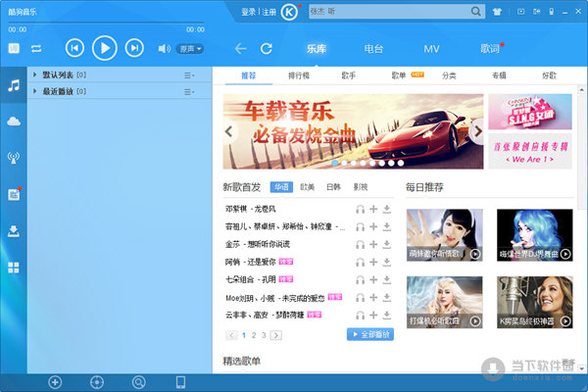Toggle the desktop lyrics icon left of repeat
Screen dimensions: 588x392
coord(14,48)
